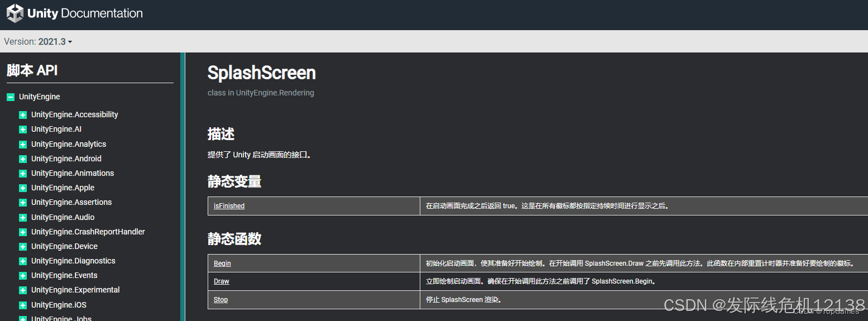This screenshot has height=321, width=868.
Task: Expand UnityEngine.CrashReportHandler node
Action: [23, 232]
